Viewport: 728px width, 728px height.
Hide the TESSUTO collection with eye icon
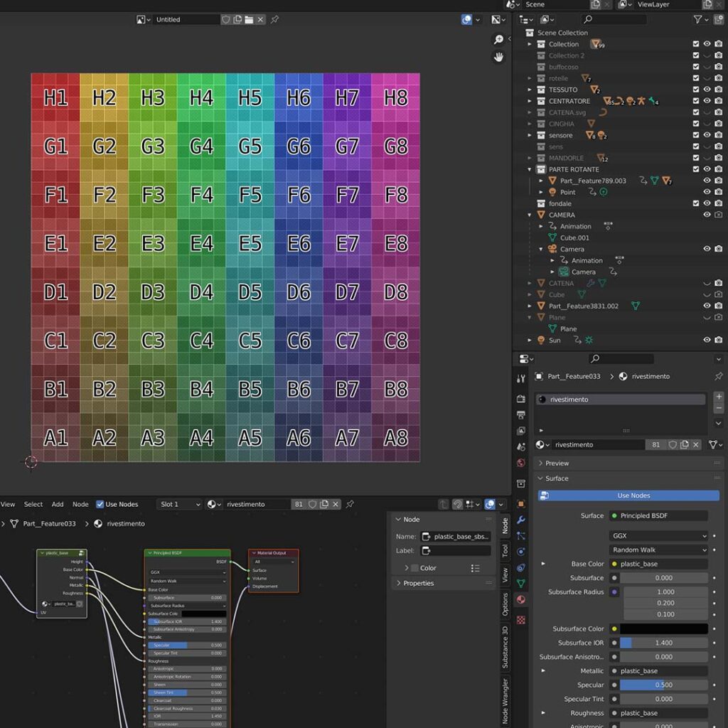(x=707, y=90)
